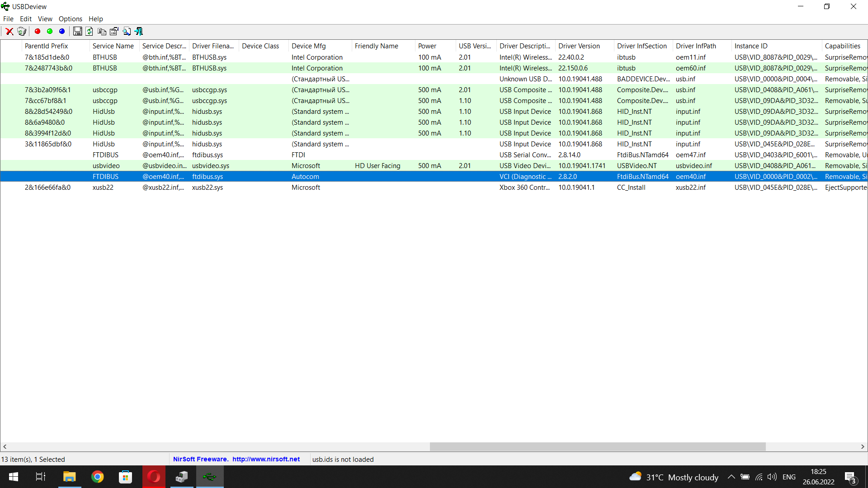Screen dimensions: 868x488
Task: Click the floppy disk save icon
Action: [77, 31]
